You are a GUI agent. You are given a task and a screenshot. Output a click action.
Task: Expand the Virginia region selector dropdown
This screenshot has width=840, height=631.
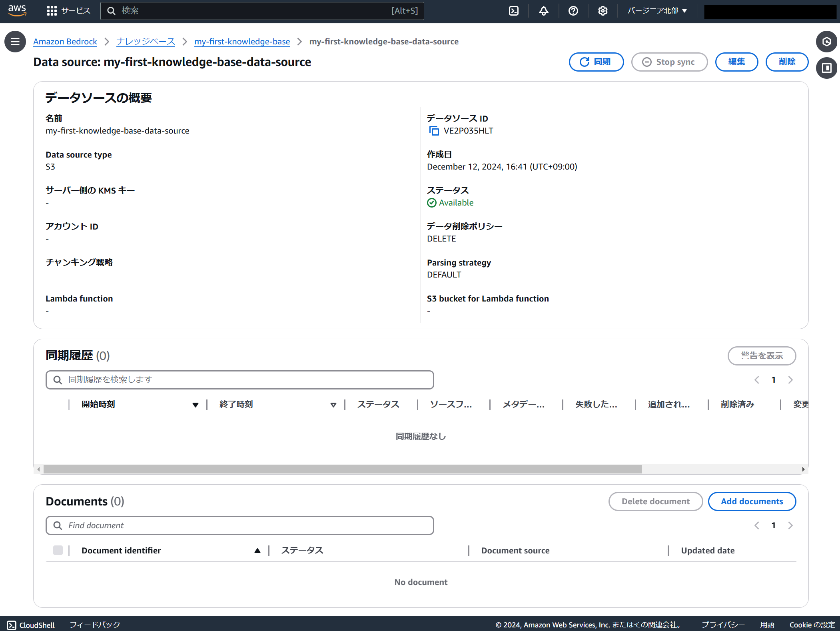tap(657, 11)
